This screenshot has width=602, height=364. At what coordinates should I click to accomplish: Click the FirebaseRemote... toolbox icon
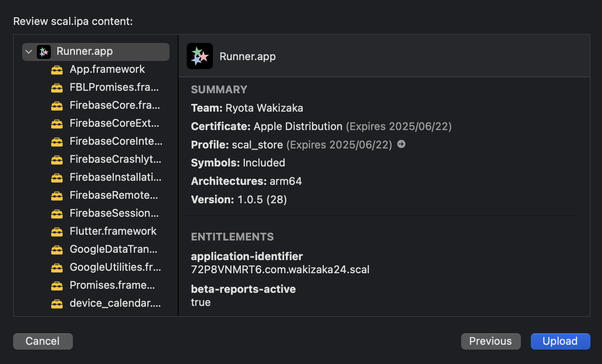click(57, 196)
